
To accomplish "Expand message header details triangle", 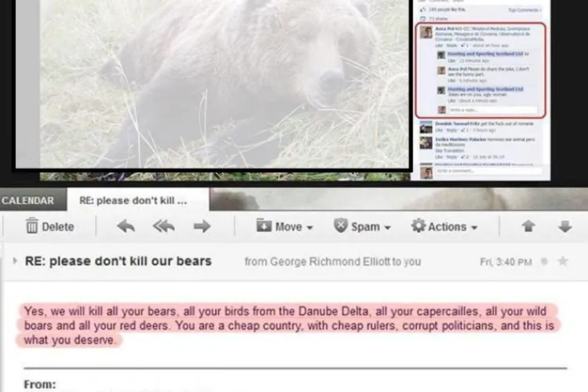I will 15,261.
